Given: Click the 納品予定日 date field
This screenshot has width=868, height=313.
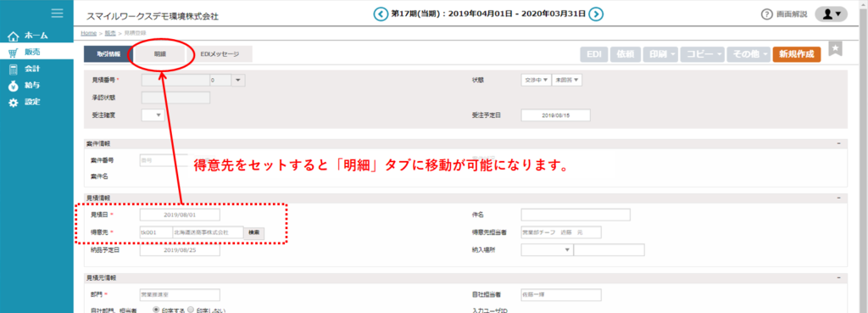Looking at the screenshot, I should (x=180, y=250).
